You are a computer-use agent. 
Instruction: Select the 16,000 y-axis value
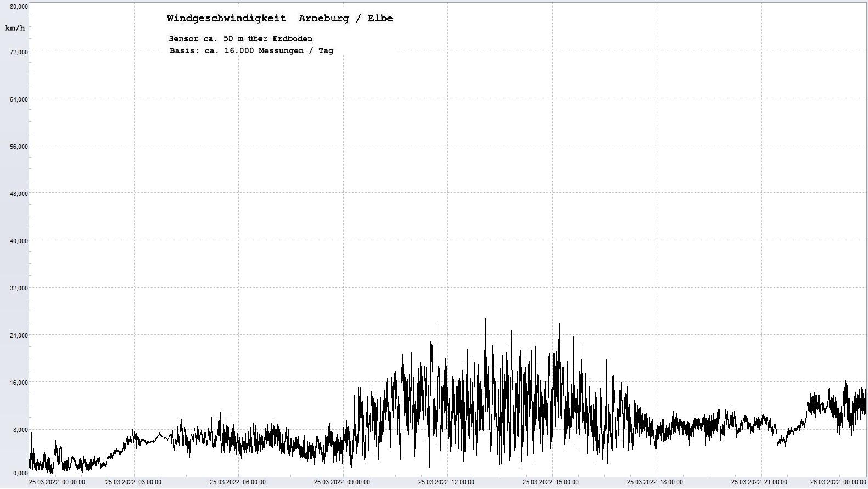click(x=19, y=383)
